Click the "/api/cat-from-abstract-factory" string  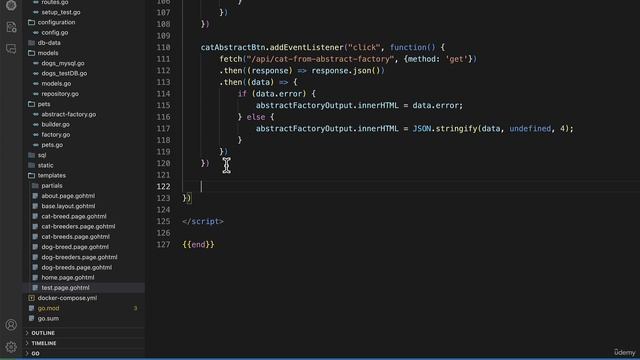point(320,59)
